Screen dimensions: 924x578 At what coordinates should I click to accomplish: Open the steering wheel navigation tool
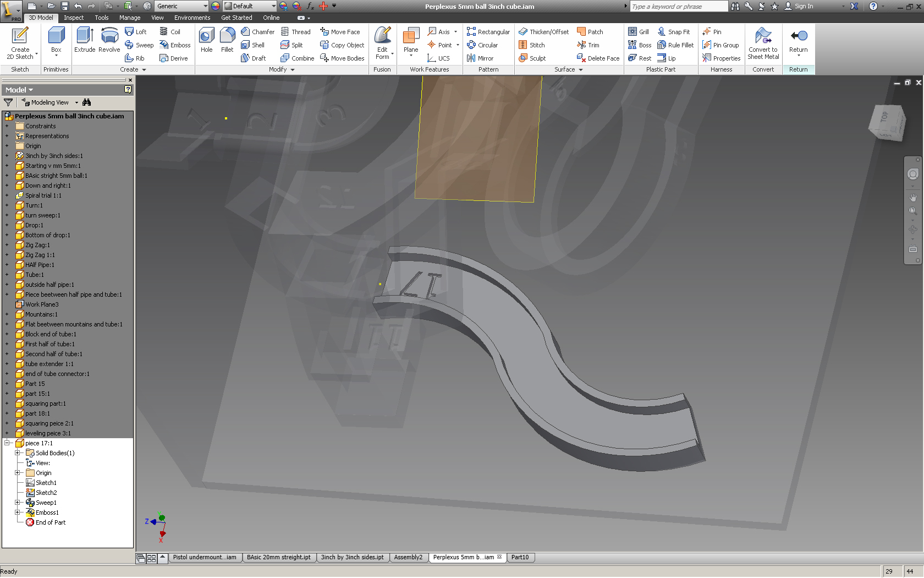click(x=913, y=174)
